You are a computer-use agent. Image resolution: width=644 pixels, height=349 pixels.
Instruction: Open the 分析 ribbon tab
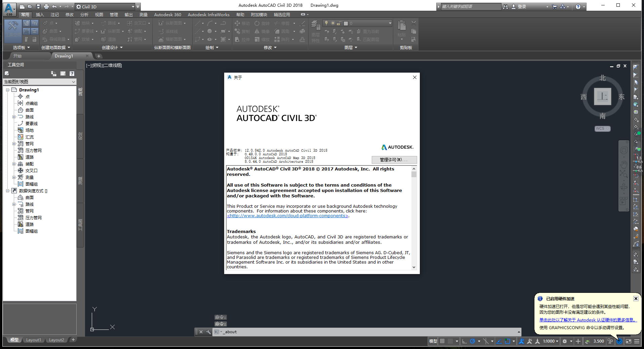pos(84,15)
